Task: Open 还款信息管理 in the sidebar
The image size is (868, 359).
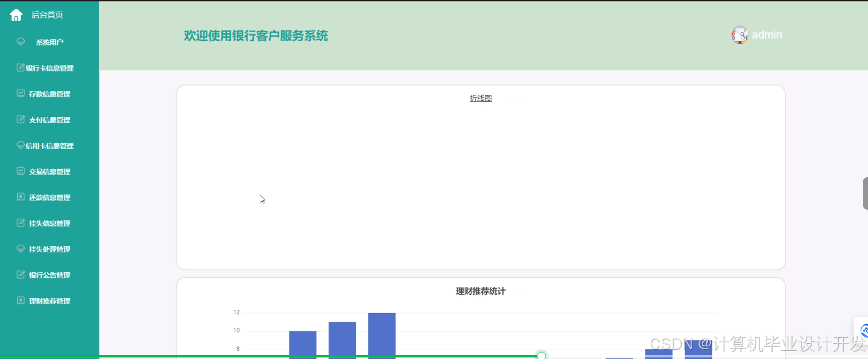Action: coord(50,198)
